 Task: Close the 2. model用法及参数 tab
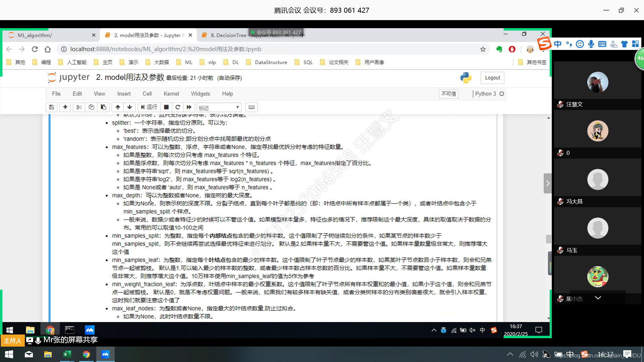(x=190, y=35)
